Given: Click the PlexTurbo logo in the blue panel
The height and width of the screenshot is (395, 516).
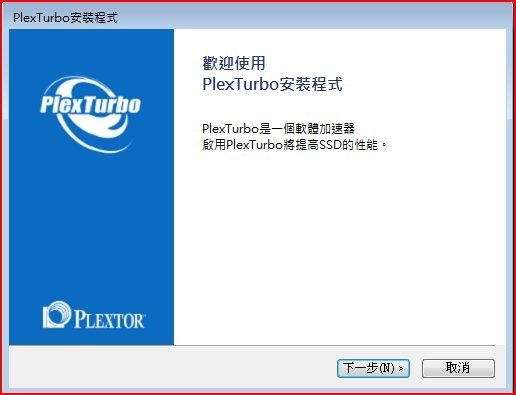Looking at the screenshot, I should coord(90,114).
